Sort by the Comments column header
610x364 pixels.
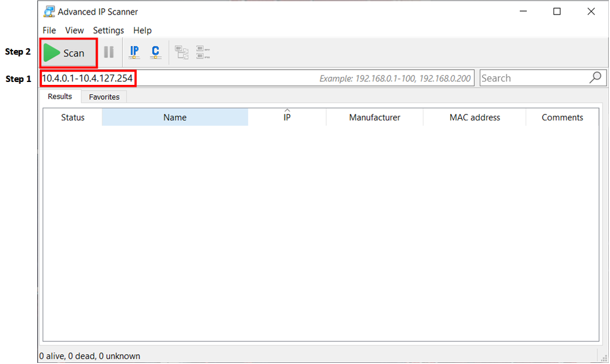pyautogui.click(x=562, y=117)
